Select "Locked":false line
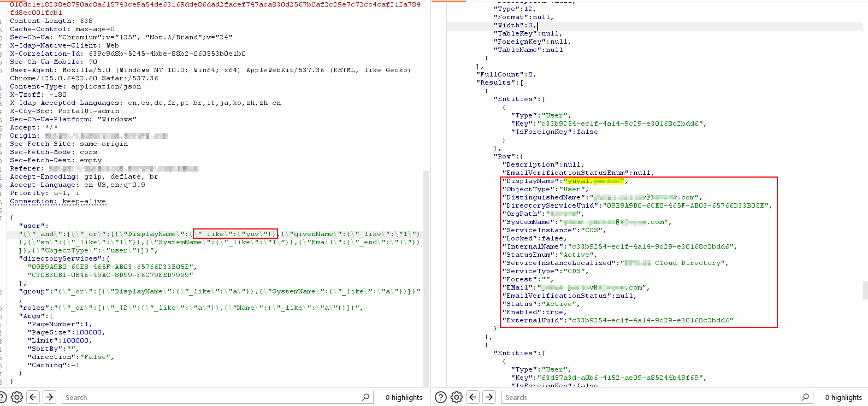Viewport: 868px width, 406px height. coord(535,238)
